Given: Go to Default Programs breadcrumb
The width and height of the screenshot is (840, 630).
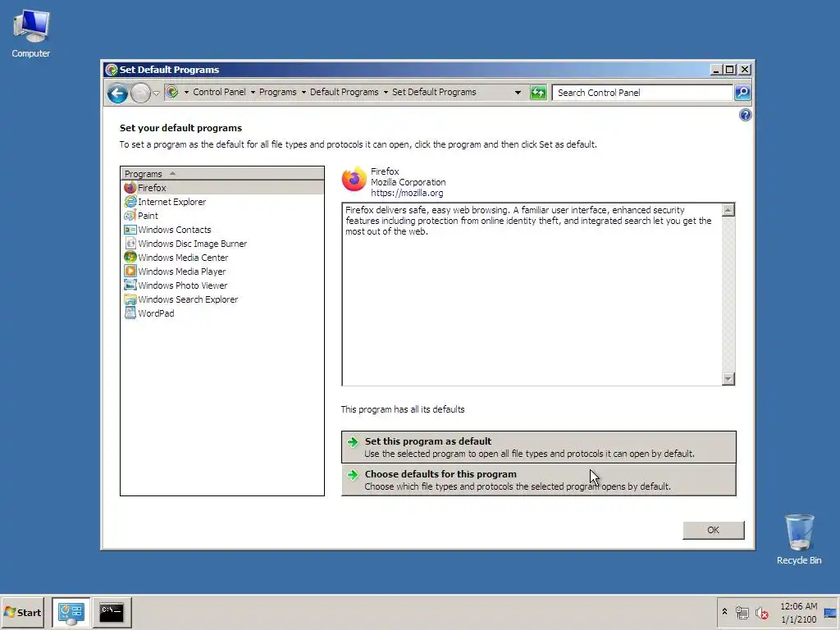Looking at the screenshot, I should point(344,92).
